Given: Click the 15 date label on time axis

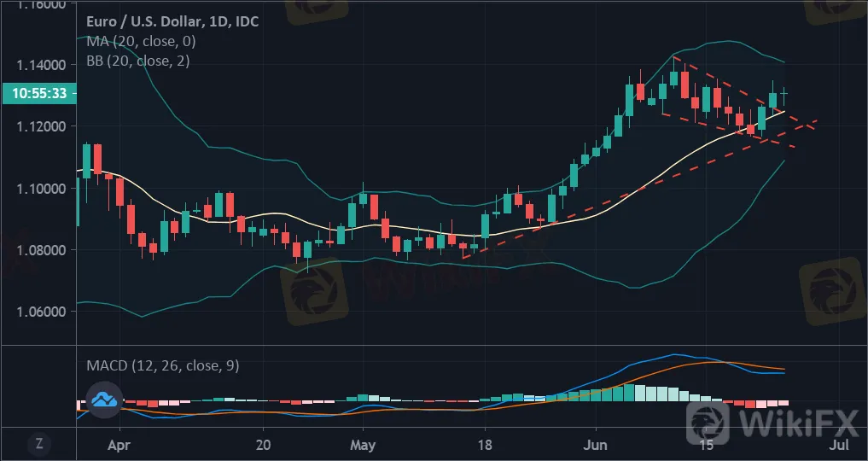Looking at the screenshot, I should pos(707,445).
